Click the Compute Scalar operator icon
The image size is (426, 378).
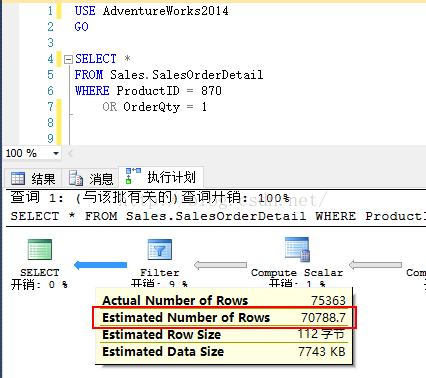(297, 249)
